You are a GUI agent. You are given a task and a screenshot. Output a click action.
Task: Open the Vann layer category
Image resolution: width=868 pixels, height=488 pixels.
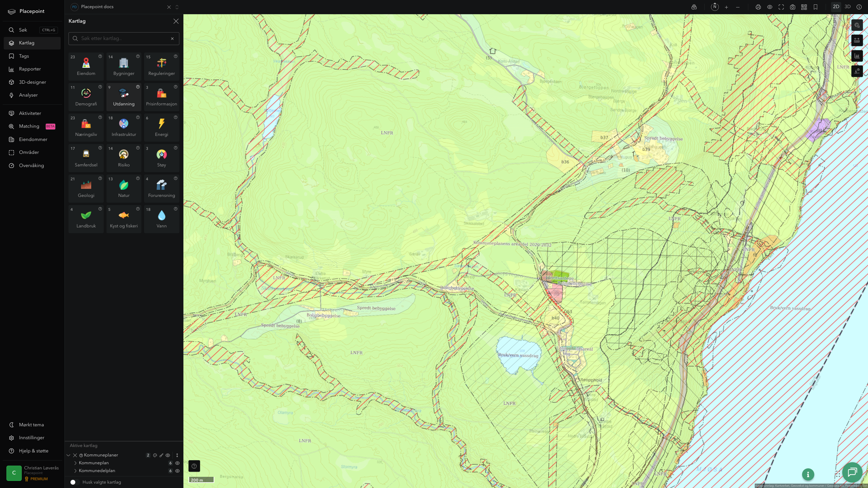click(161, 219)
